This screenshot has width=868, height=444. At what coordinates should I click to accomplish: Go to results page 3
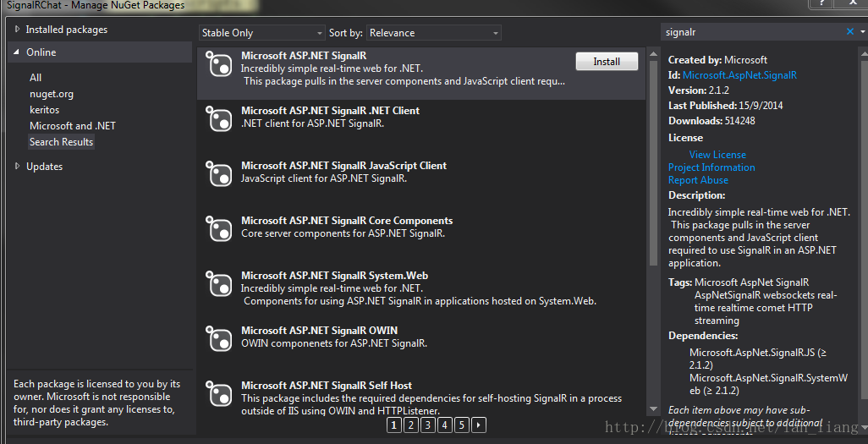(427, 425)
